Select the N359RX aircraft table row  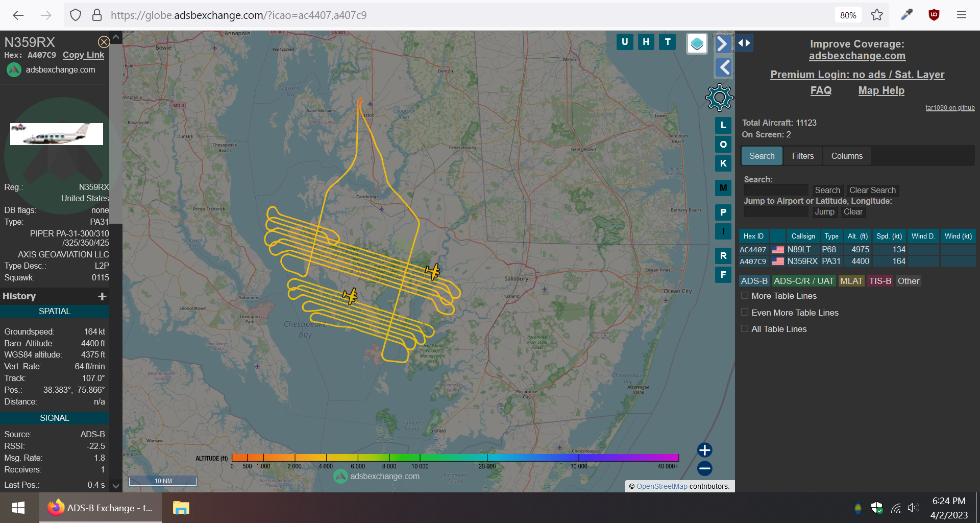coord(857,261)
